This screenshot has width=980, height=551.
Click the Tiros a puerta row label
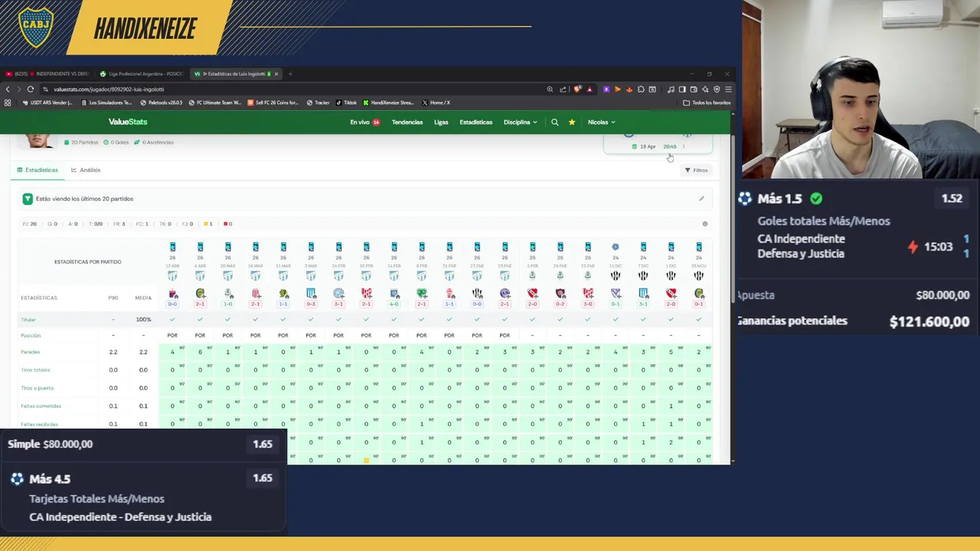(37, 388)
